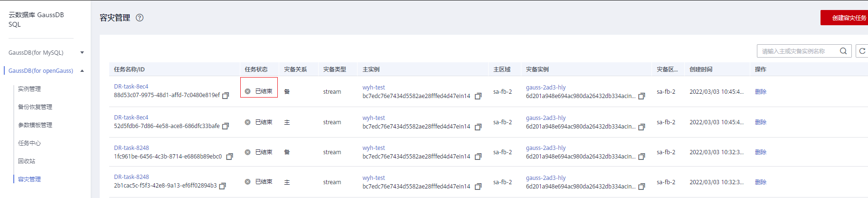Open 回收站 in the sidebar
Viewport: 868px width, 198px height.
tap(27, 161)
